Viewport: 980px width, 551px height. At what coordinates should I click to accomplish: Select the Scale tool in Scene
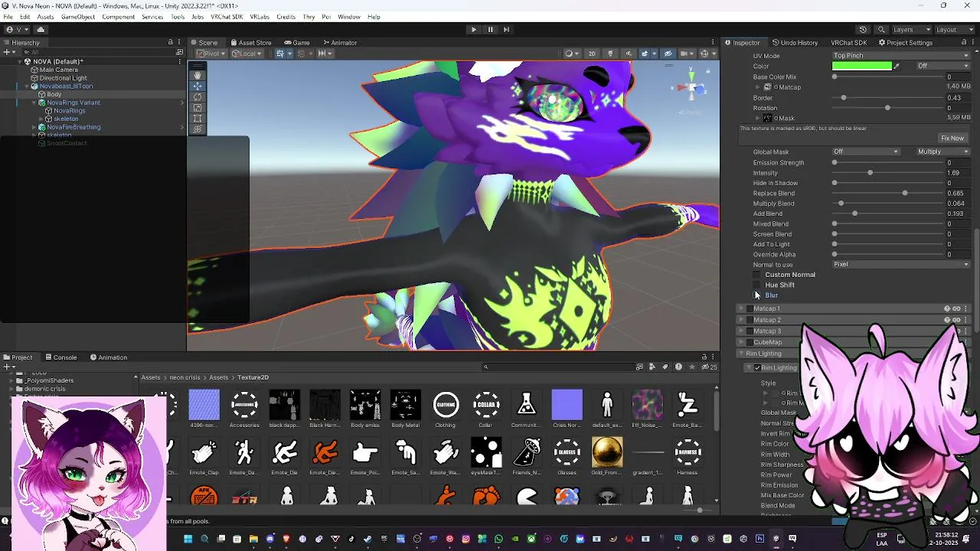pos(198,107)
